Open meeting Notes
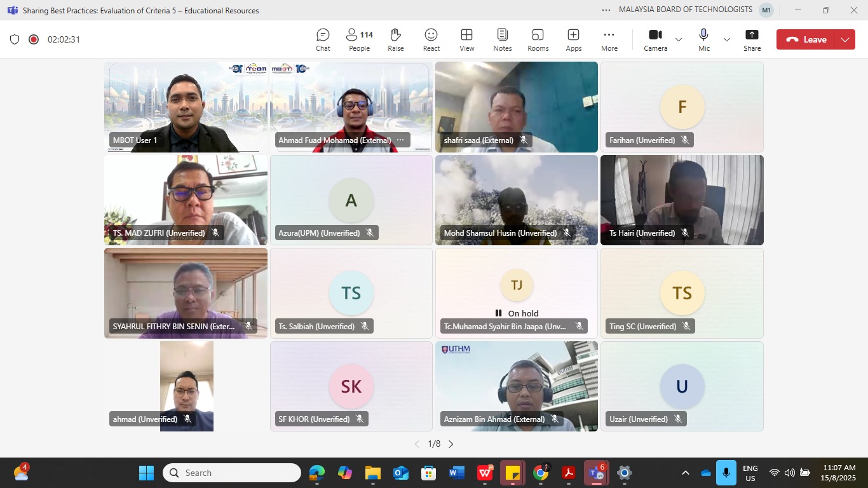The image size is (868, 488). pos(502,39)
